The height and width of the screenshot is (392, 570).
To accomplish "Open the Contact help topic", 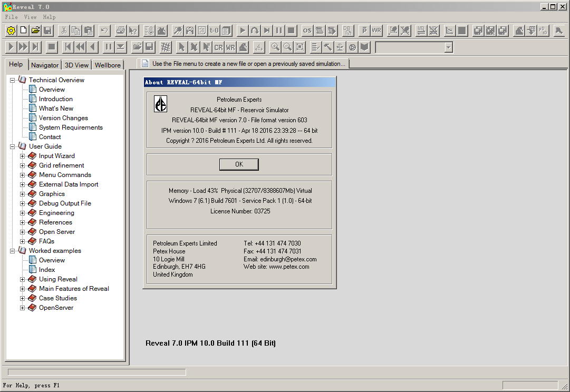I will click(50, 136).
